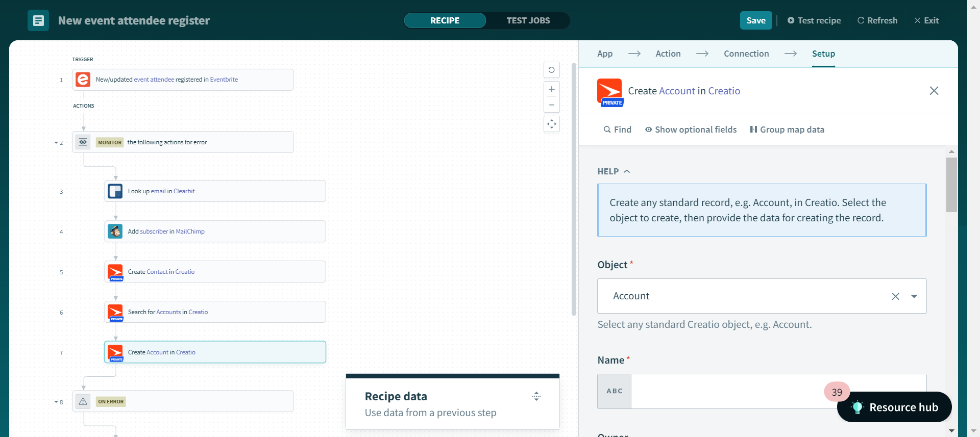Open Find in the setup panel
Viewport: 980px width, 437px height.
pos(618,130)
